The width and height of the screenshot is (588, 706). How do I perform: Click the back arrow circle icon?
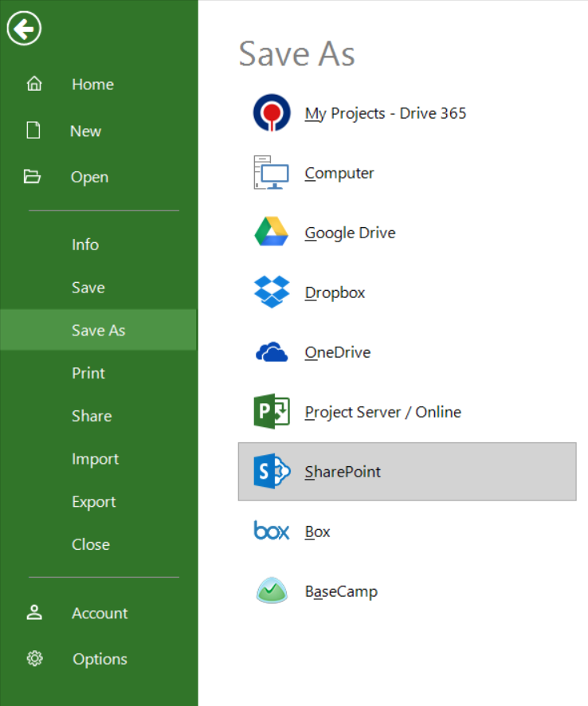(x=24, y=29)
